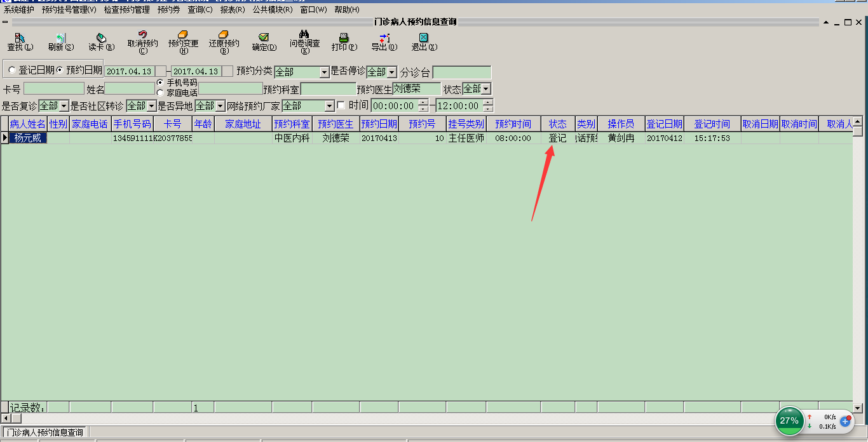Tick the 时间 checkbox
The image size is (868, 442).
(x=341, y=105)
